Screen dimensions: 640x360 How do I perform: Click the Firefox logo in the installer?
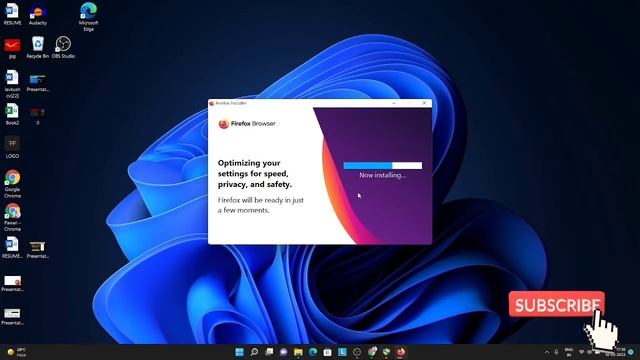click(223, 123)
